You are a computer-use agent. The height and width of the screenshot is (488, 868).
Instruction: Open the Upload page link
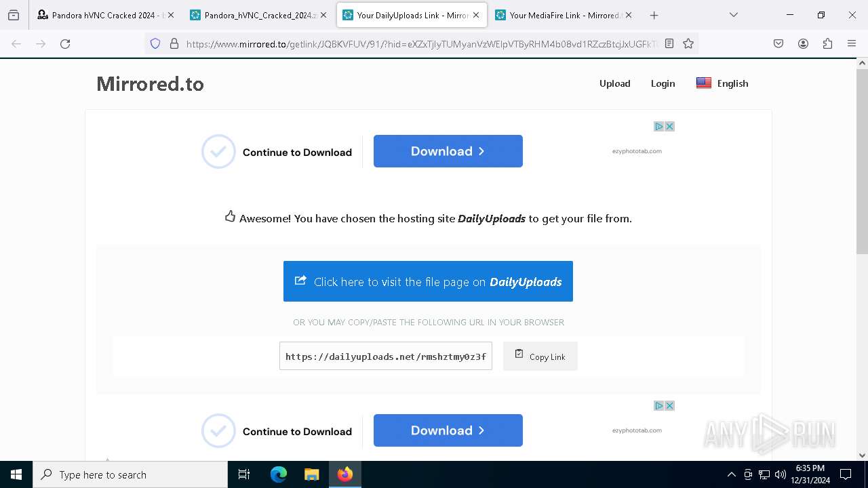pos(614,83)
